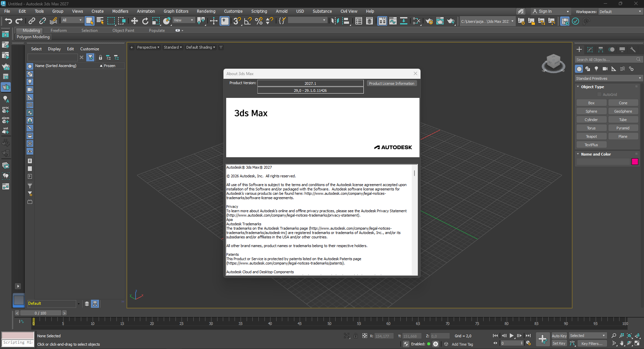Click the Percent Snap toggle icon
The width and height of the screenshot is (644, 349).
[x=259, y=21]
